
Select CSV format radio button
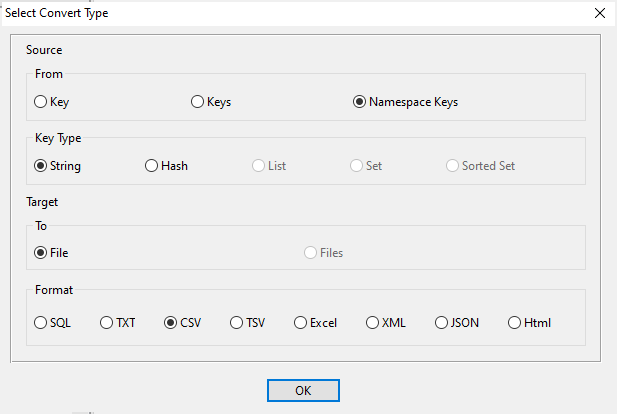pyautogui.click(x=171, y=322)
